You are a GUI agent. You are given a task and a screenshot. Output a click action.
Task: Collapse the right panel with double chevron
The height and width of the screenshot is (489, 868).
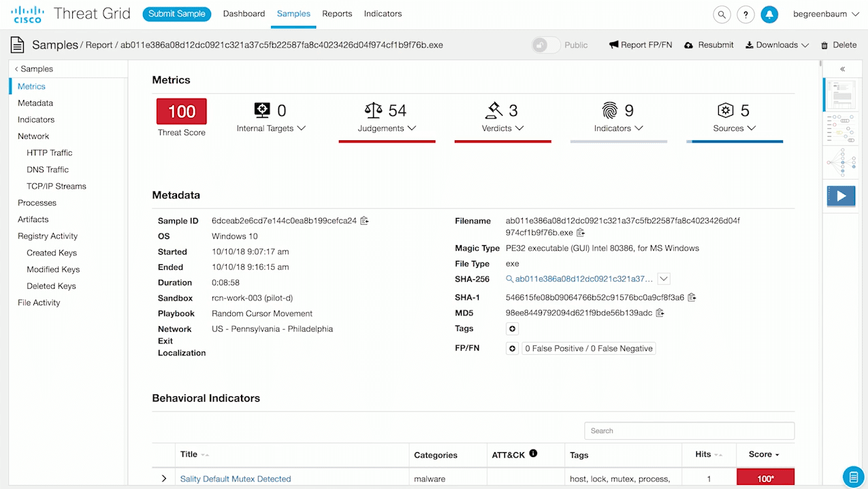tap(842, 69)
